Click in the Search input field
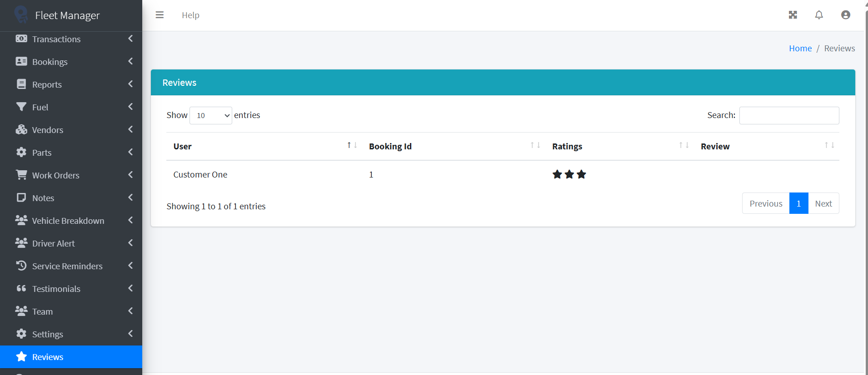Image resolution: width=868 pixels, height=375 pixels. coord(789,115)
